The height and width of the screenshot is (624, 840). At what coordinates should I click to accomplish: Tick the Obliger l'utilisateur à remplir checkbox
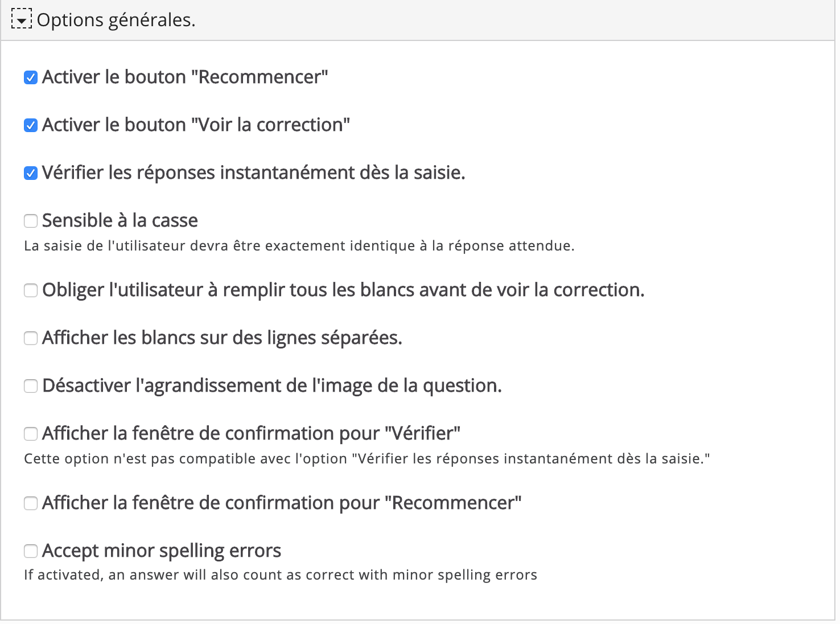[x=31, y=290]
